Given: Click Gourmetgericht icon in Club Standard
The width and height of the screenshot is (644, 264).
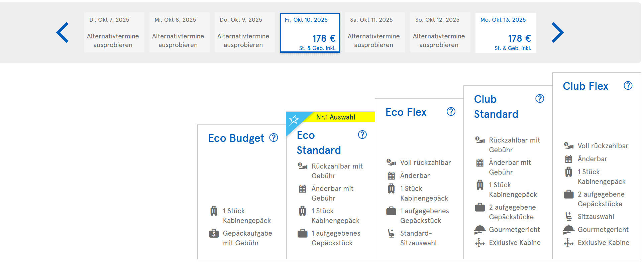Looking at the screenshot, I should [x=480, y=230].
